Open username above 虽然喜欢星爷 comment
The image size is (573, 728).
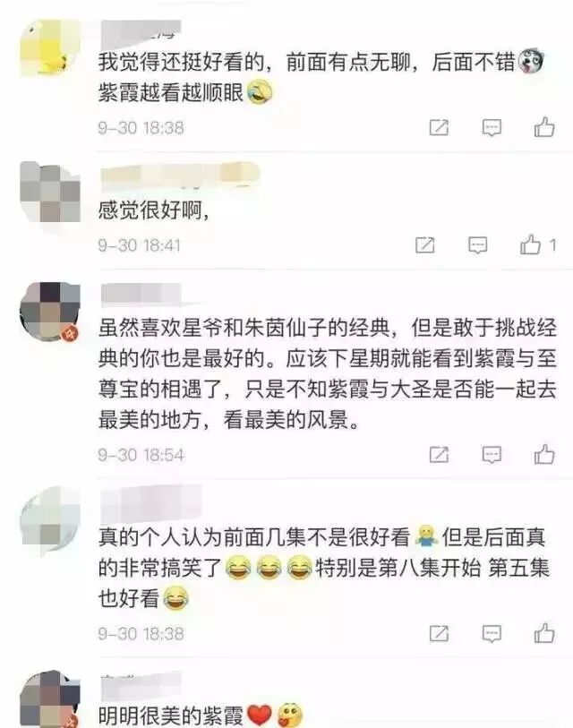141,294
